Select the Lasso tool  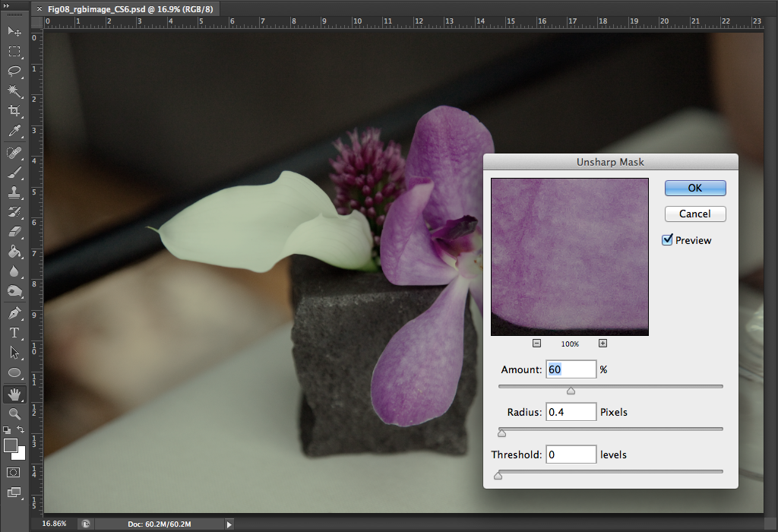[x=14, y=71]
